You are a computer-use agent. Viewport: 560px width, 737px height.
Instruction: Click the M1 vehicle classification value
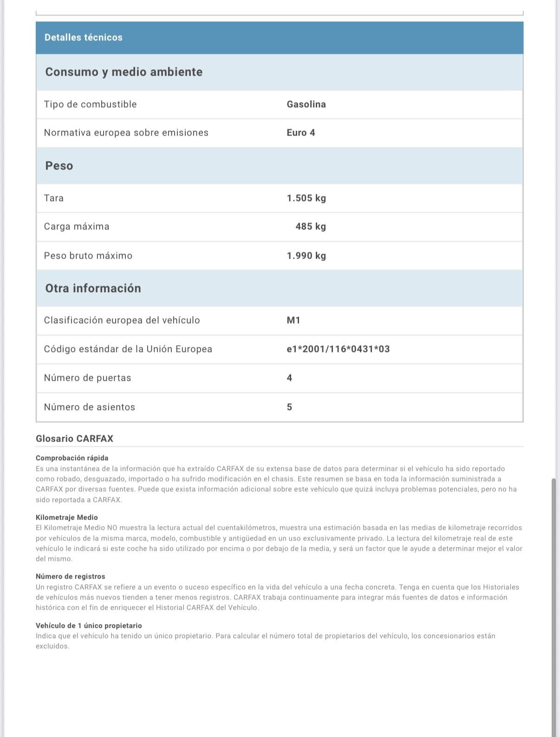293,320
